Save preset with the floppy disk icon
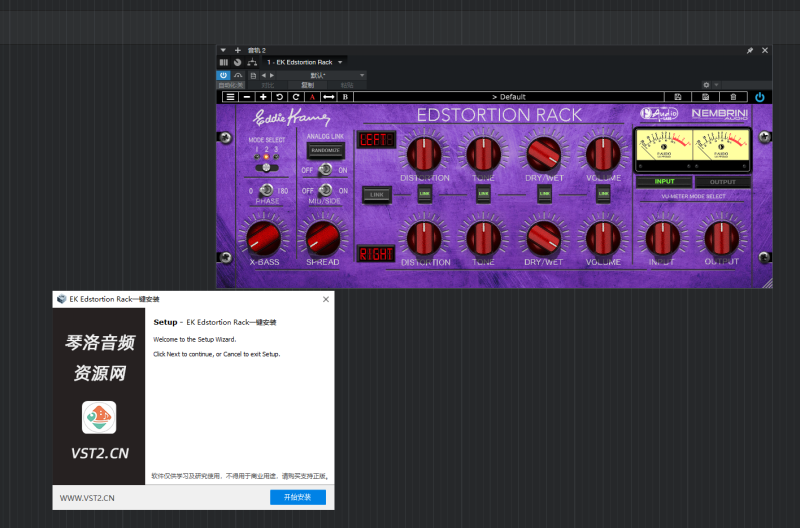Screen dimensions: 800x528 pos(678,97)
